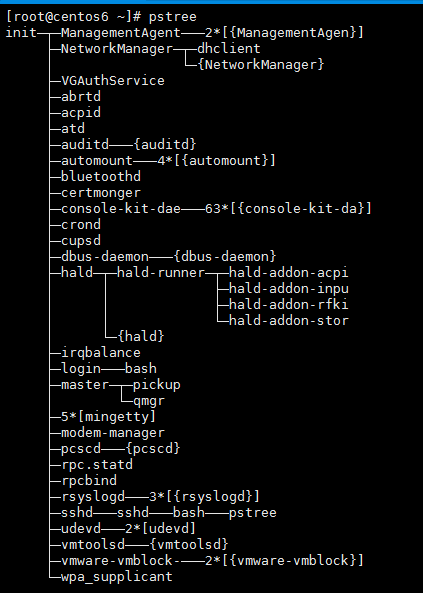Click the ManagementAgent process entry
Image resolution: width=423 pixels, height=593 pixels.
click(121, 33)
